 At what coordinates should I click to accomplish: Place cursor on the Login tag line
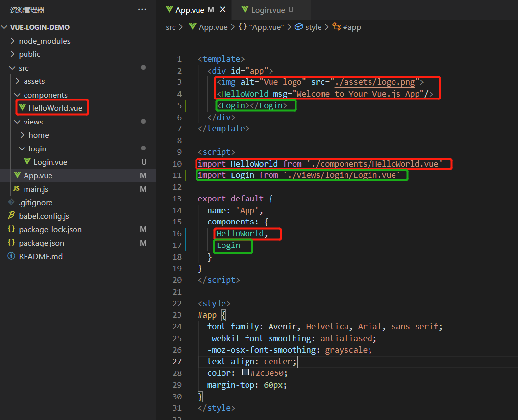252,106
